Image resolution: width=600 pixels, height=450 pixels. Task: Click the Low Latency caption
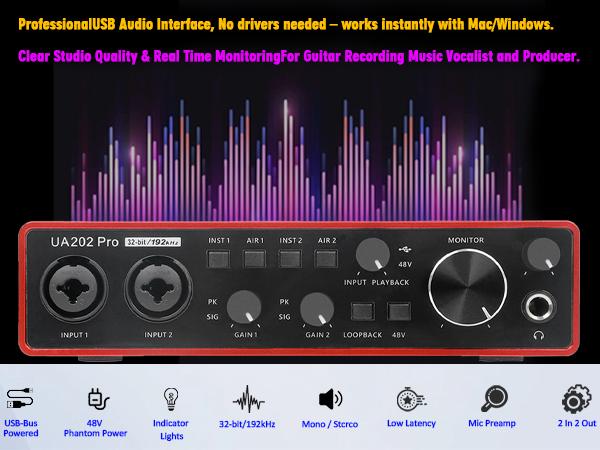(411, 423)
